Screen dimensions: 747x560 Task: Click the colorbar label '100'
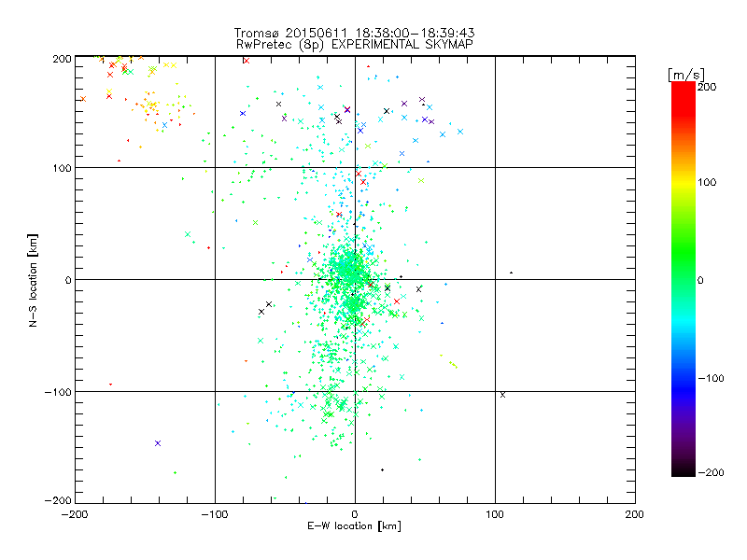click(x=707, y=182)
